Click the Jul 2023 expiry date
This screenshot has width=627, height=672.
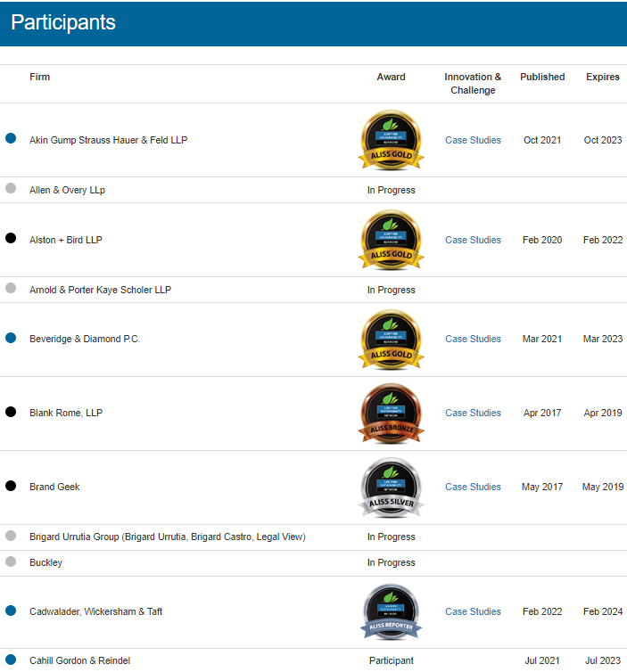coord(603,660)
